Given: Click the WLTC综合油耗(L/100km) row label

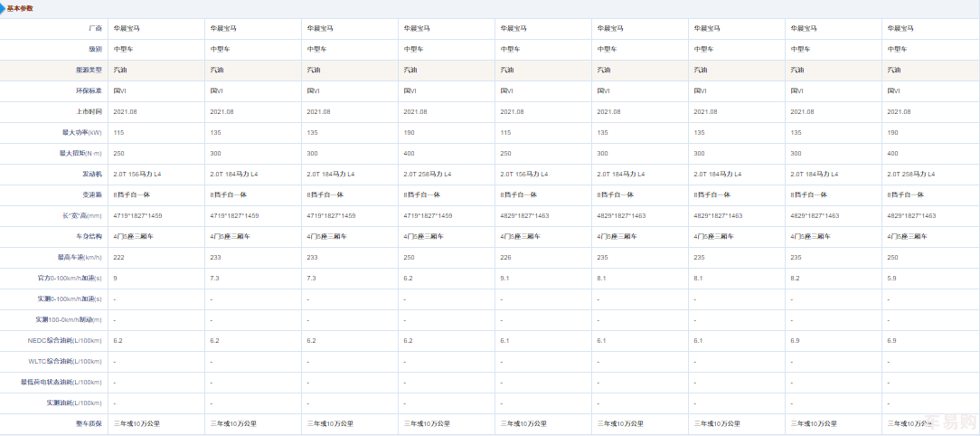Looking at the screenshot, I should (x=65, y=362).
